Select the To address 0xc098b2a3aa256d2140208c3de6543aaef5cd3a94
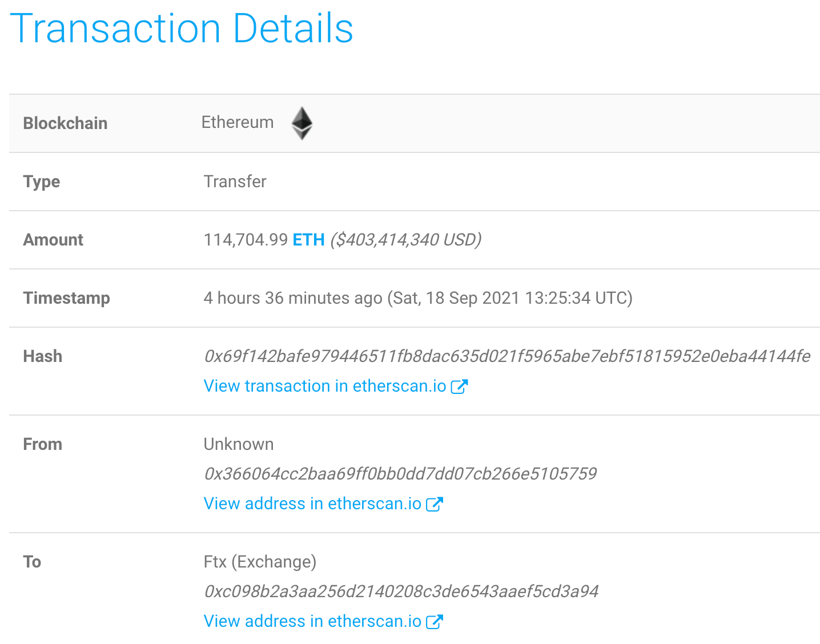Image resolution: width=820 pixels, height=644 pixels. [400, 591]
